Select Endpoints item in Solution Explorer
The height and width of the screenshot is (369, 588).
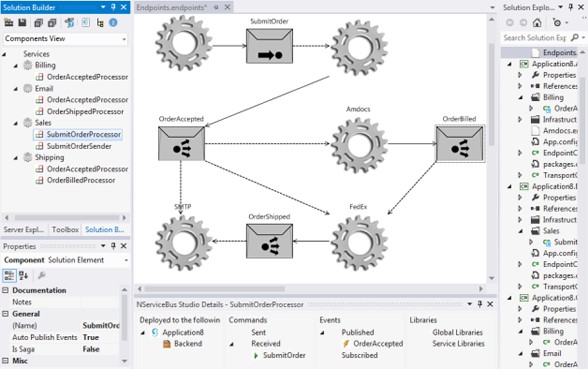[560, 52]
